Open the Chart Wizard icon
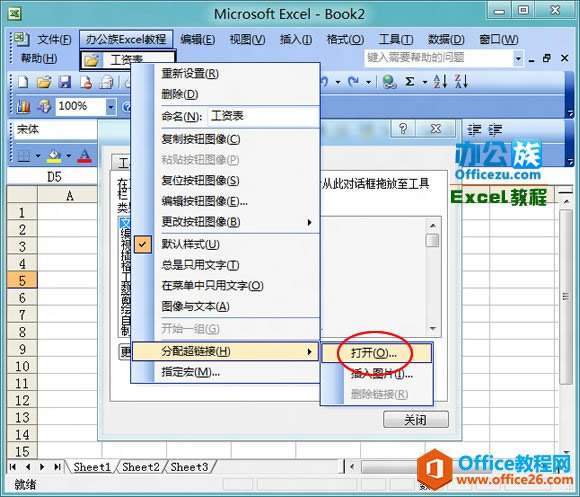Image resolution: width=580 pixels, height=497 pixels. [x=24, y=107]
